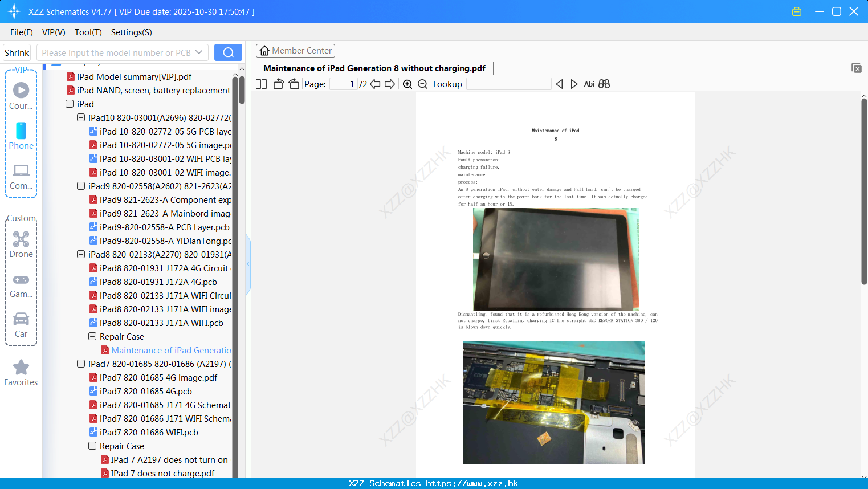Open iPad9 821-2623-A Component file
This screenshot has height=489, width=868.
point(160,199)
